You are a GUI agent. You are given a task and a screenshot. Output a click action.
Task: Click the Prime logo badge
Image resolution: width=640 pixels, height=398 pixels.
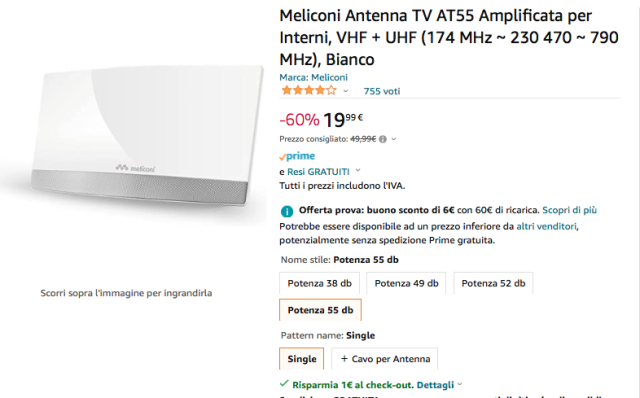coord(297,156)
